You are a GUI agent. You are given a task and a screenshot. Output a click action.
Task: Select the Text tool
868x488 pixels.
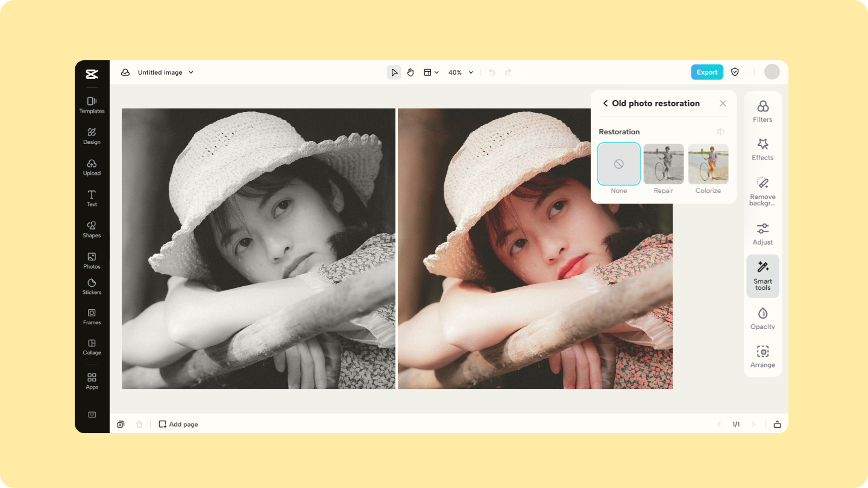[92, 199]
